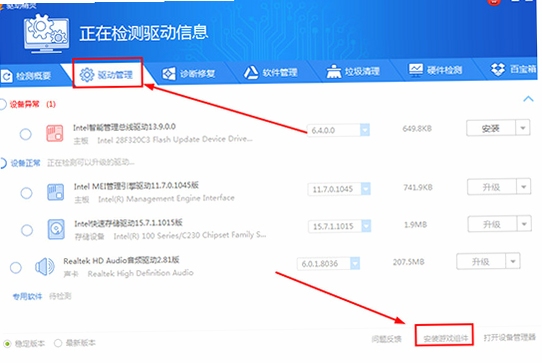Go to the 软件管理 tab
The height and width of the screenshot is (363, 542).
click(x=271, y=72)
